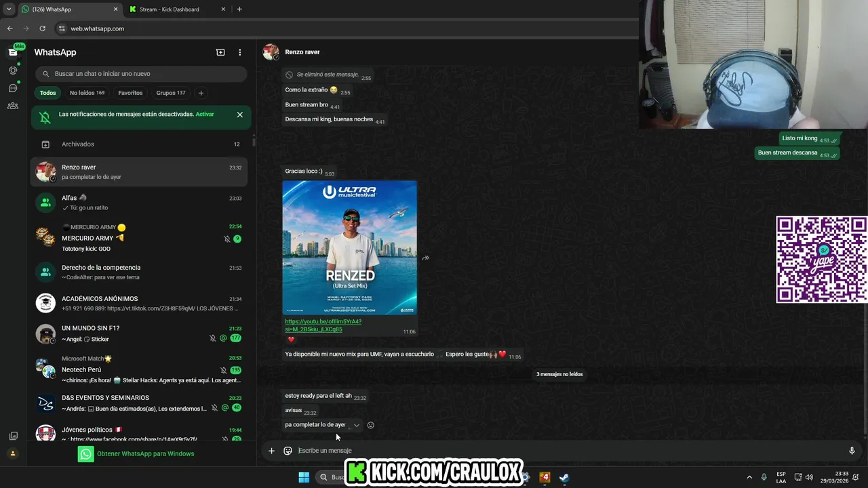Viewport: 868px width, 488px height.
Task: Open the youtu.be link in message
Action: click(x=323, y=325)
